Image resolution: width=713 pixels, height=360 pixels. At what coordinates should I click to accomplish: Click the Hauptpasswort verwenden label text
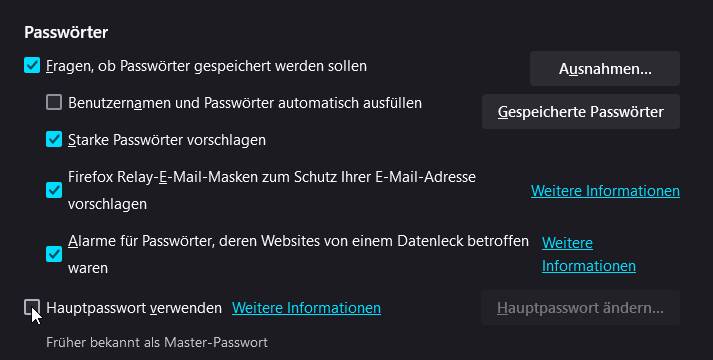point(134,308)
